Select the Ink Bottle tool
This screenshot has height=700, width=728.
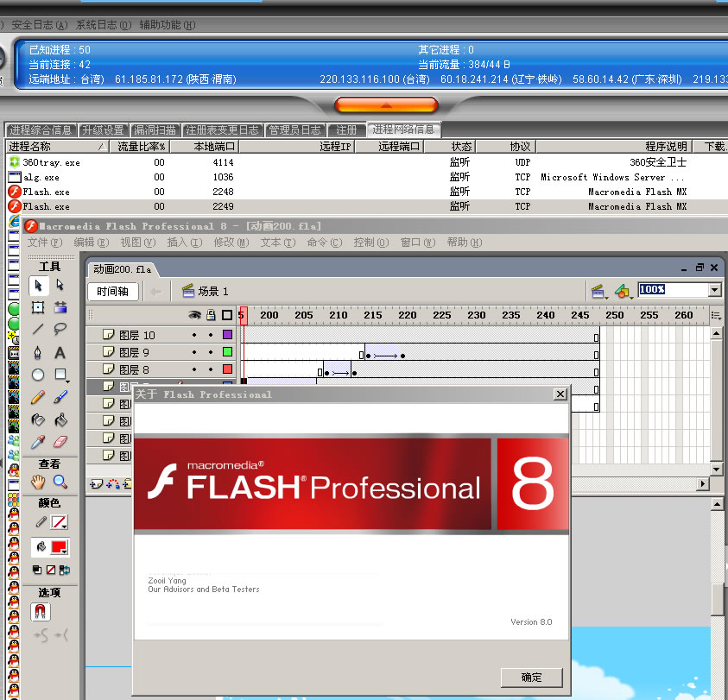pos(38,420)
